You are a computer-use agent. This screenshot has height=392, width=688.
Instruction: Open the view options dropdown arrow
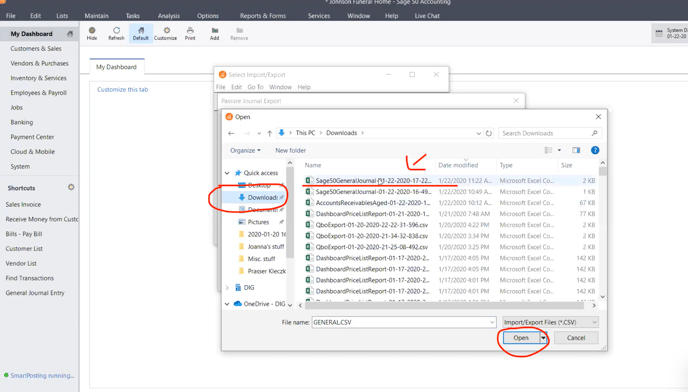pos(559,150)
